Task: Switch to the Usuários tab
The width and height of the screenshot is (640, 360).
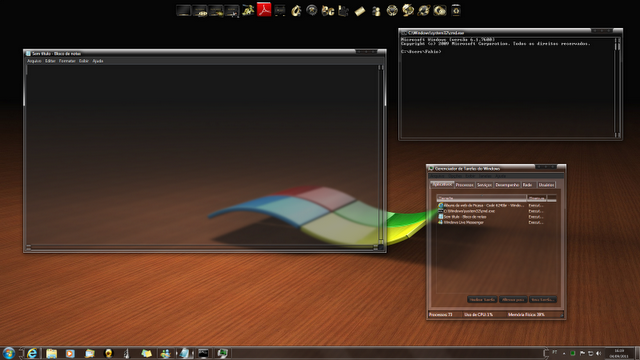Action: click(x=547, y=185)
